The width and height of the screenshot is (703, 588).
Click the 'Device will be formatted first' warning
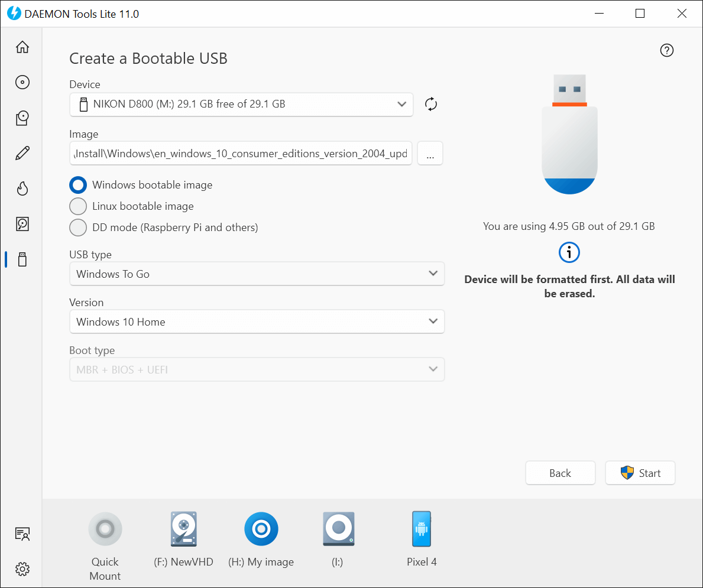[569, 287]
